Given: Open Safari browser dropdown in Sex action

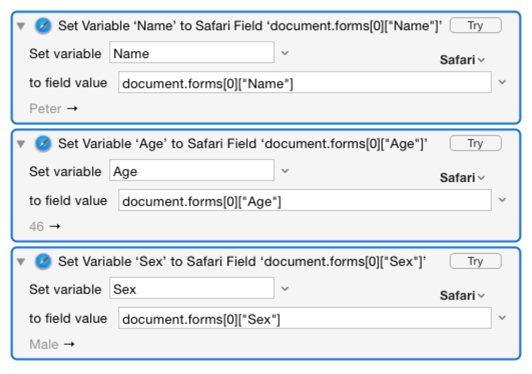Looking at the screenshot, I should coord(462,296).
